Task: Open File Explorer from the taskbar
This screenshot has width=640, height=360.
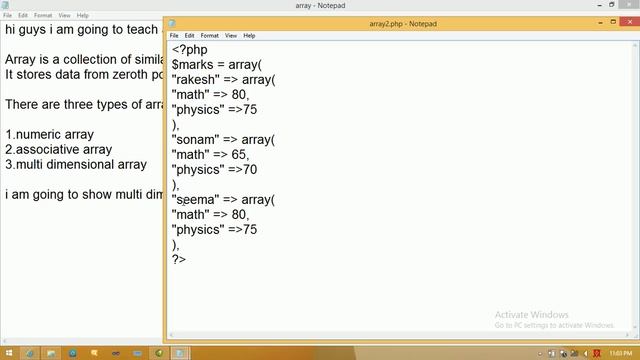Action: (x=51, y=353)
